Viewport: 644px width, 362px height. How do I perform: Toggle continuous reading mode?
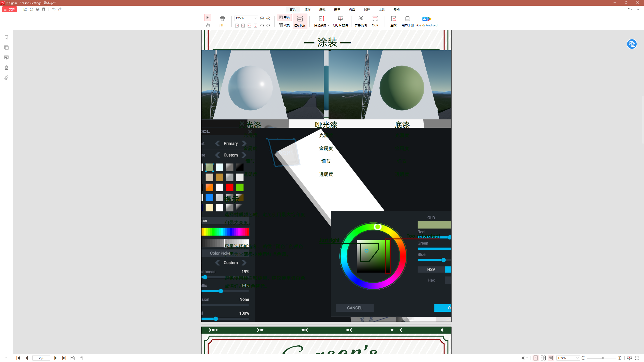click(300, 21)
